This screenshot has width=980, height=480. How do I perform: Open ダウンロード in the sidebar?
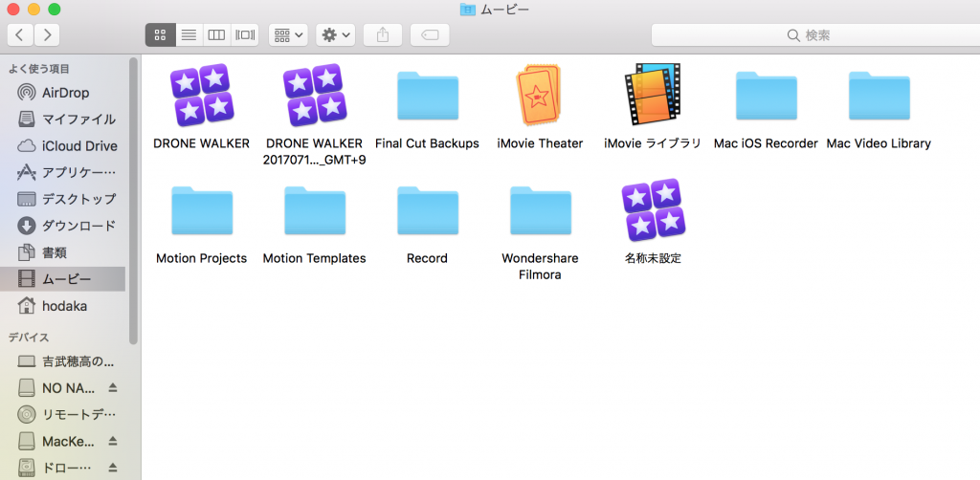coord(62,226)
